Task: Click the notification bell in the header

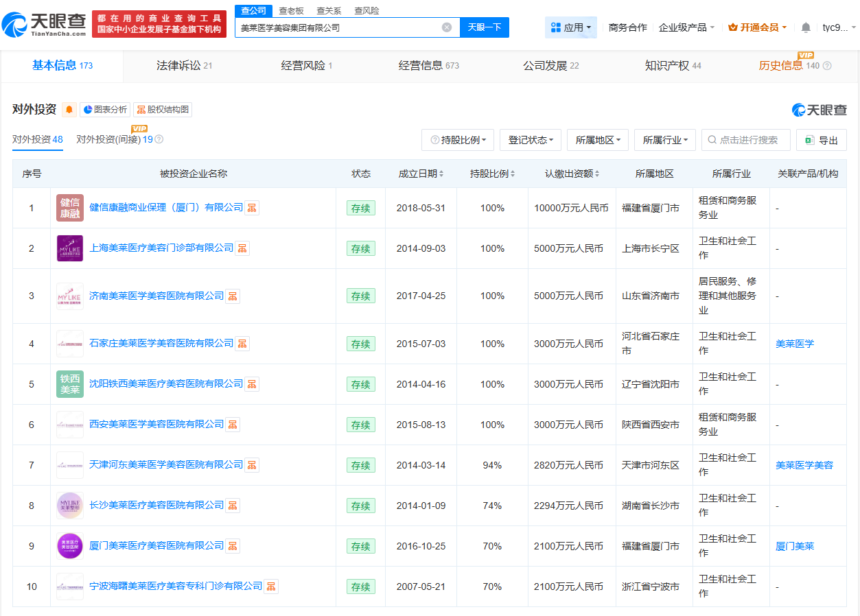Action: [x=806, y=27]
